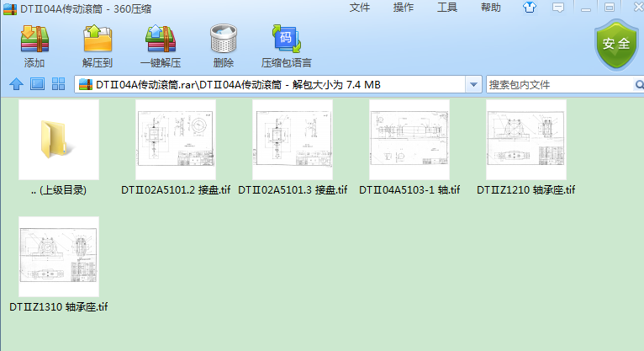Select the DTⅡZ1210 轴承座.tif thumbnail
The image size is (644, 351).
pyautogui.click(x=526, y=140)
